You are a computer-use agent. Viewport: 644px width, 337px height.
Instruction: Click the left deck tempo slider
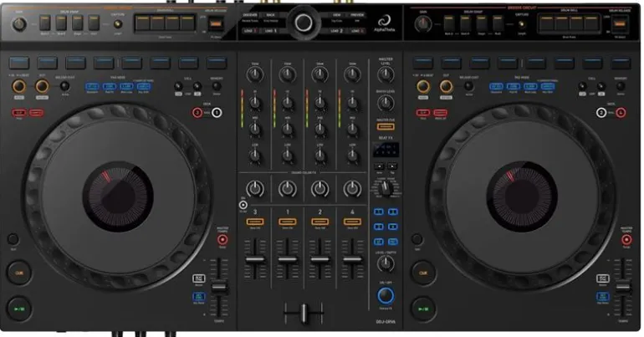coord(219,287)
